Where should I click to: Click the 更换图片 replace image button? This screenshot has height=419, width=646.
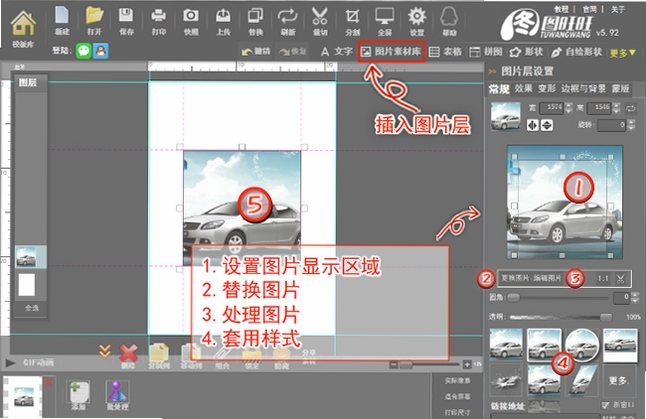(x=515, y=278)
